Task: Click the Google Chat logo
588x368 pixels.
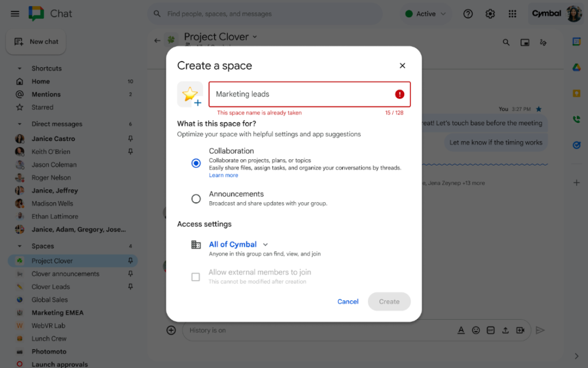Action: (36, 14)
